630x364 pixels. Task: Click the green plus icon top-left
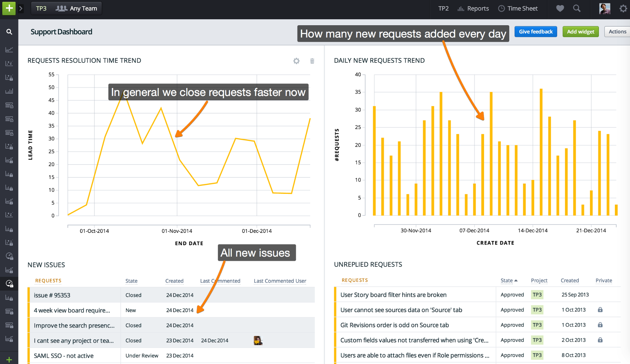[x=9, y=8]
